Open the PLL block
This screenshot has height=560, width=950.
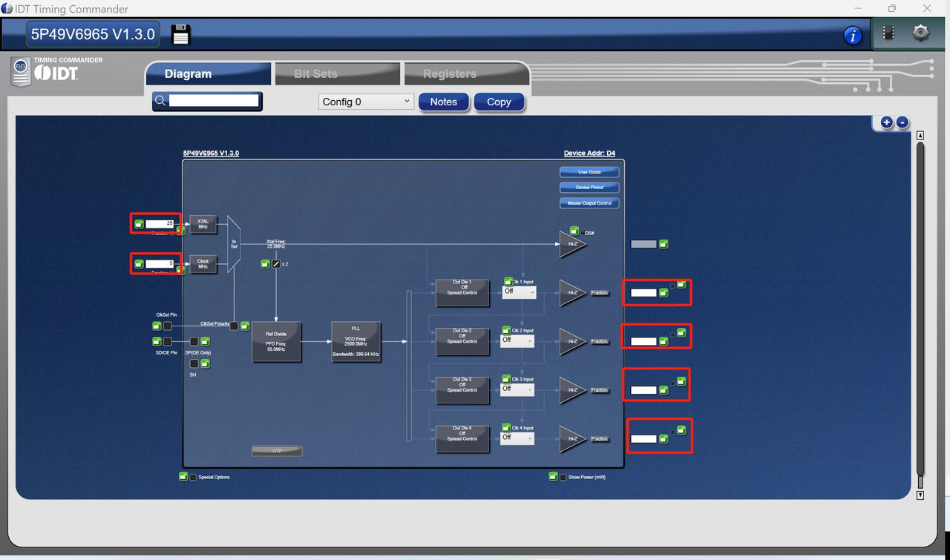(x=356, y=341)
